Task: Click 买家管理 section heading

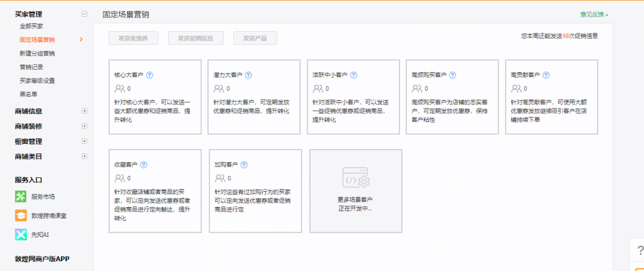Action: pos(29,14)
